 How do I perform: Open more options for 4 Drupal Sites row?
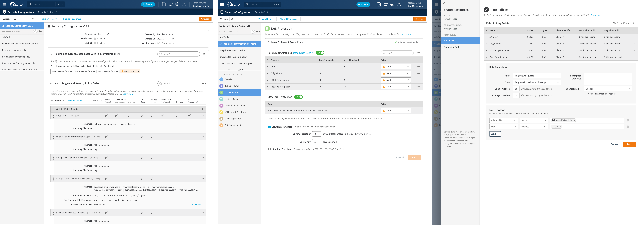(x=202, y=179)
